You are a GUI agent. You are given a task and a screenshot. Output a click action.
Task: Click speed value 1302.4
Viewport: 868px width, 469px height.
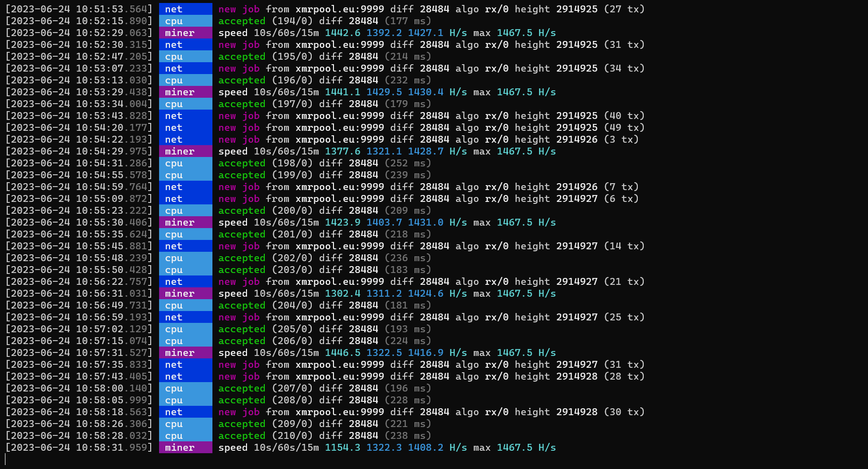[342, 293]
